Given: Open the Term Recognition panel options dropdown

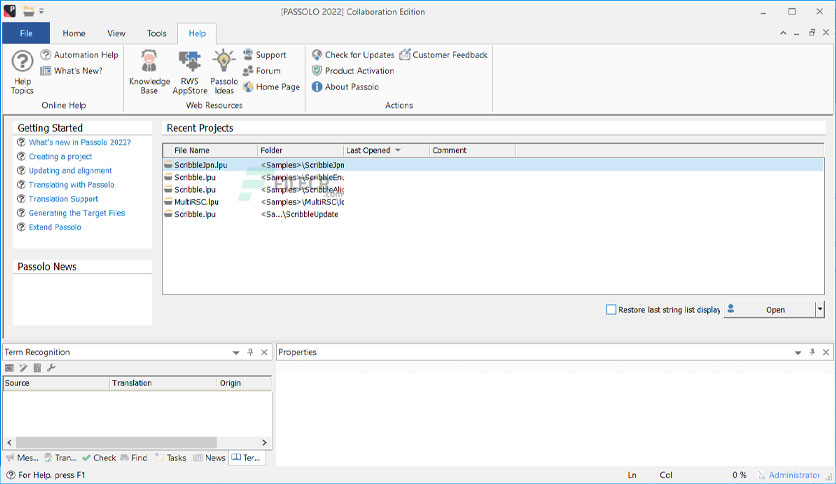Looking at the screenshot, I should pyautogui.click(x=236, y=353).
